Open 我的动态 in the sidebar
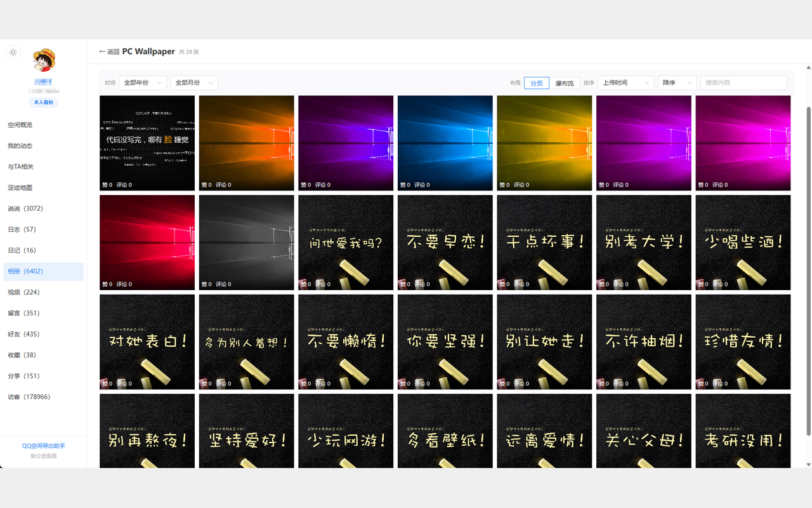812x508 pixels. pyautogui.click(x=43, y=146)
